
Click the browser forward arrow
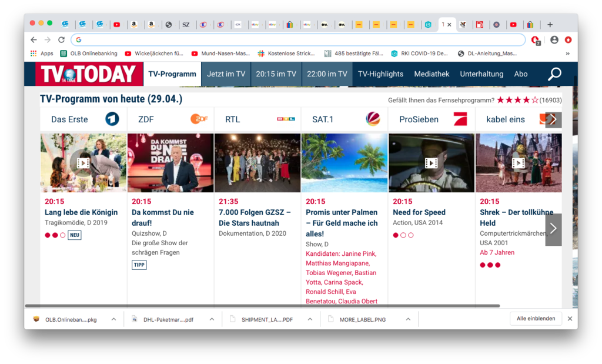point(48,39)
